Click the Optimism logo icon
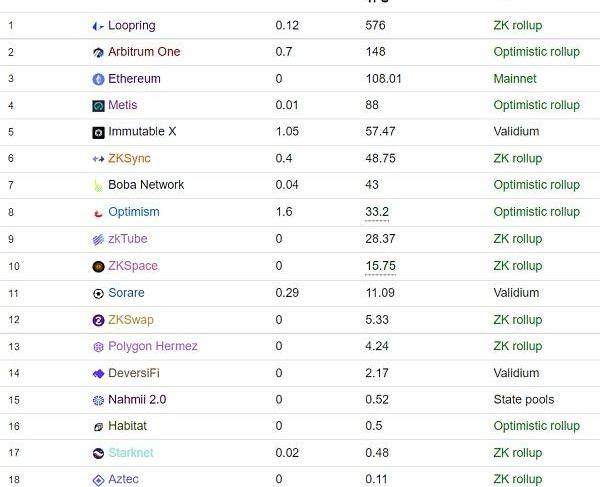 click(98, 212)
